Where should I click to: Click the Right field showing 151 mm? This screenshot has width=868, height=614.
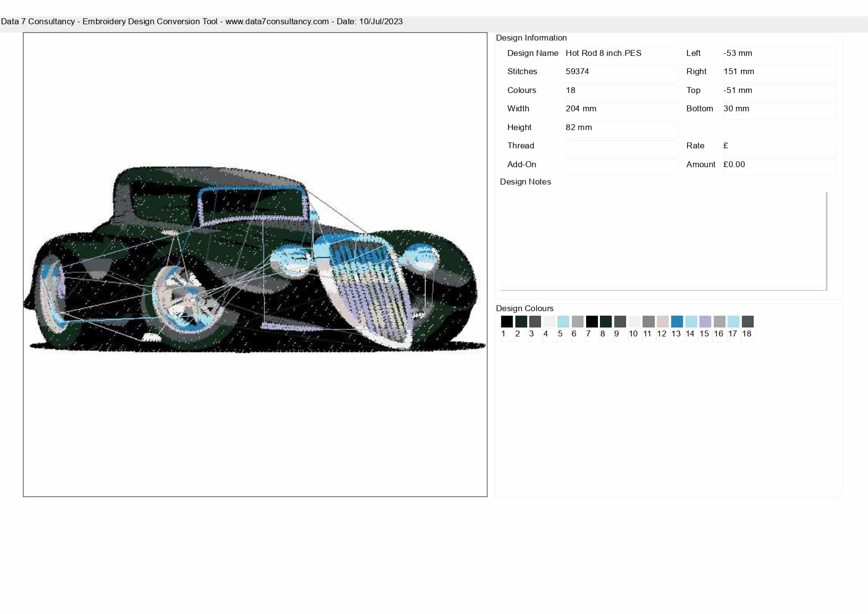point(779,74)
